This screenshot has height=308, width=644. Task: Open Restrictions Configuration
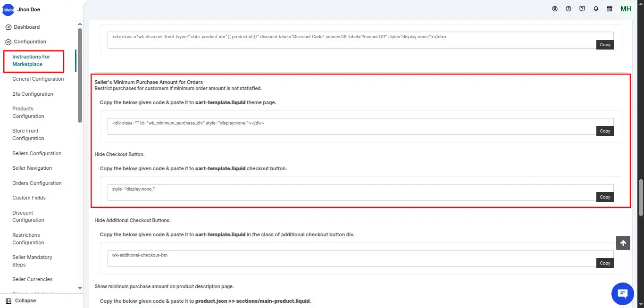pos(28,239)
